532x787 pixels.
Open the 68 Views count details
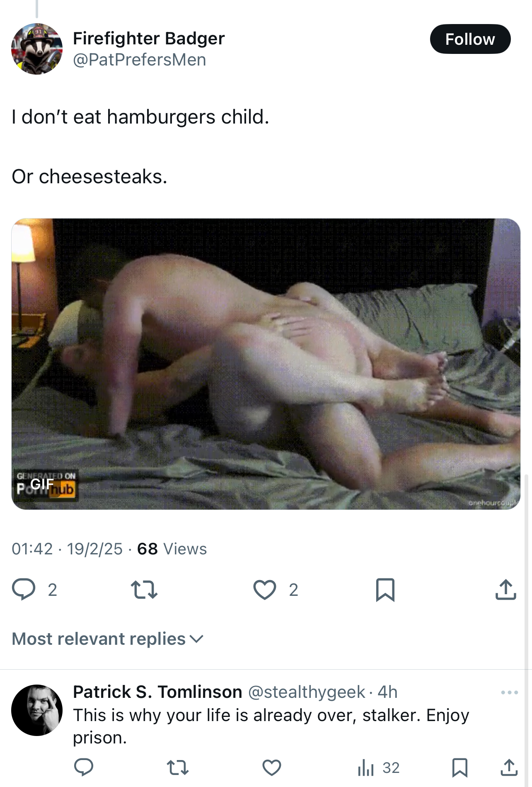[172, 549]
